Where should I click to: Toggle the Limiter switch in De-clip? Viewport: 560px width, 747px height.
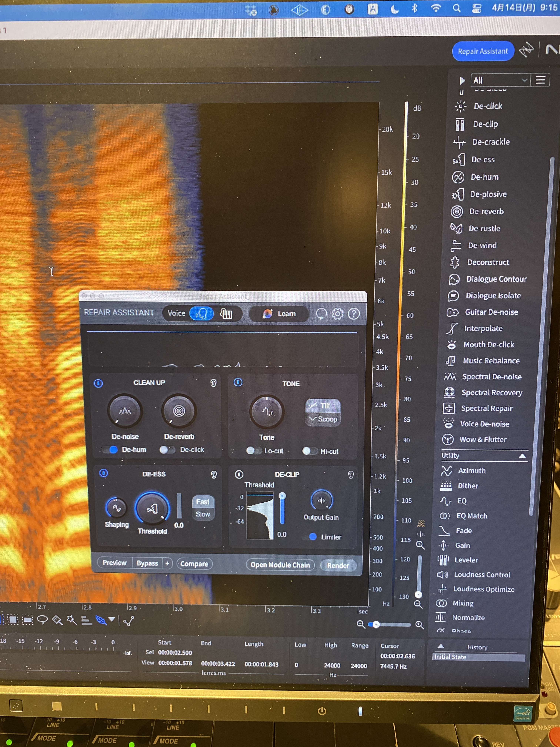310,537
